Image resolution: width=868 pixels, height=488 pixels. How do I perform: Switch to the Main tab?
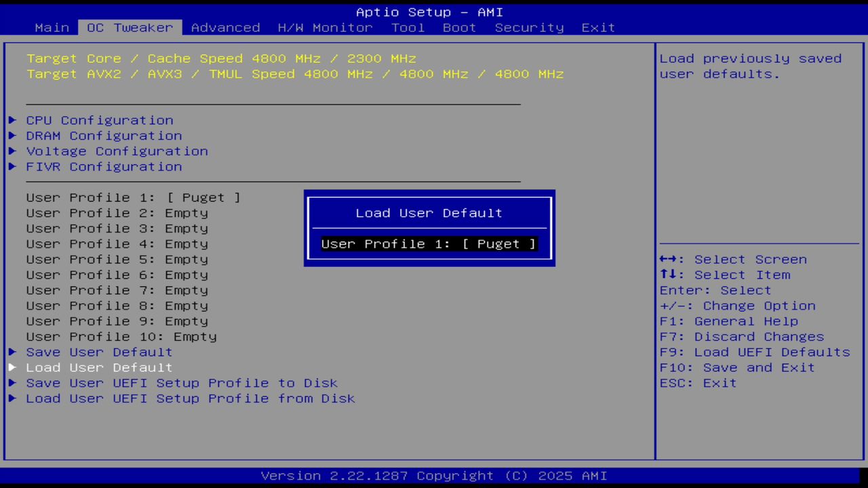point(52,28)
